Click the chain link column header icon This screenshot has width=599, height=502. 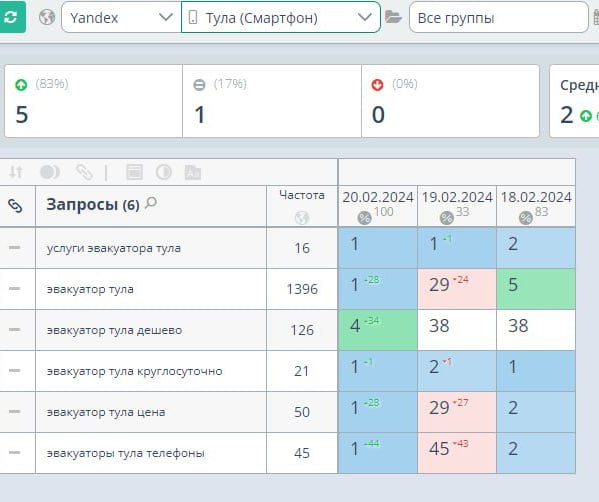15,206
